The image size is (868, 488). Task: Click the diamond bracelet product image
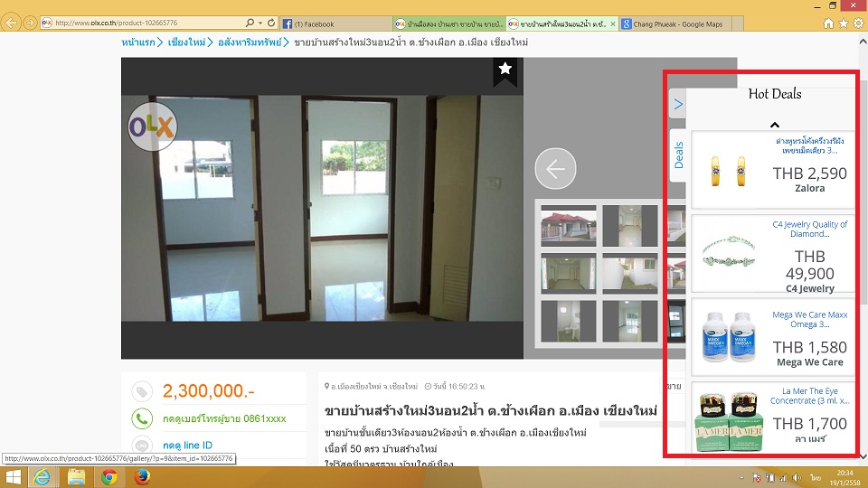click(729, 253)
